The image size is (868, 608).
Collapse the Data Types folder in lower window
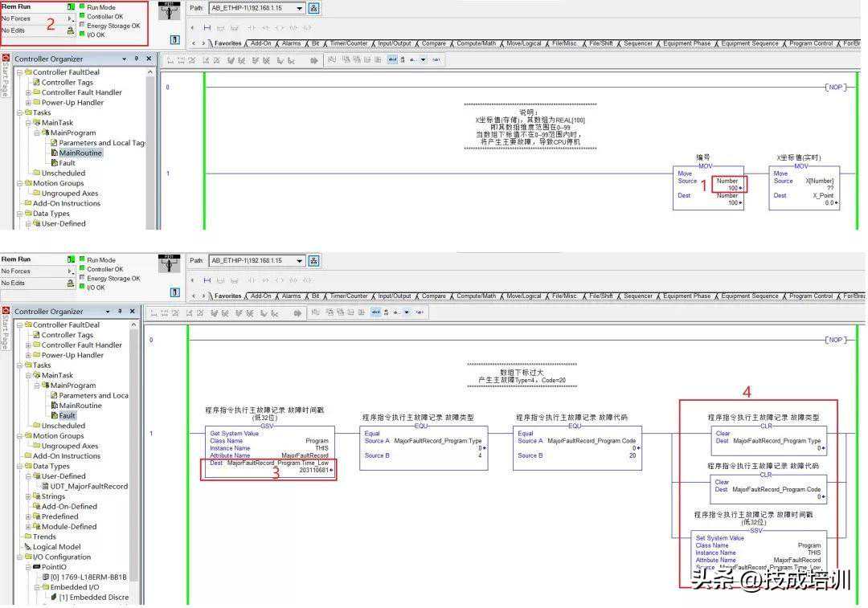click(x=18, y=466)
